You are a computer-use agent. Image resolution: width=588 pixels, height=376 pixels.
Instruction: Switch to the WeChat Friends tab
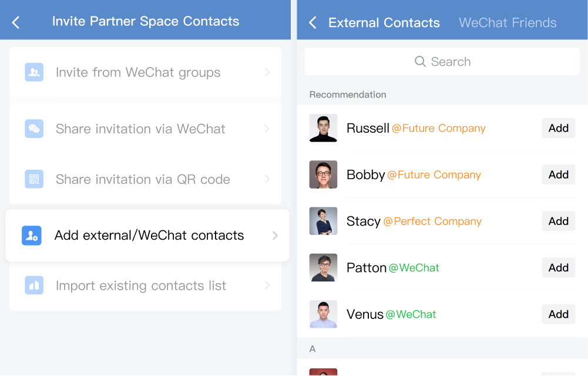click(x=508, y=22)
